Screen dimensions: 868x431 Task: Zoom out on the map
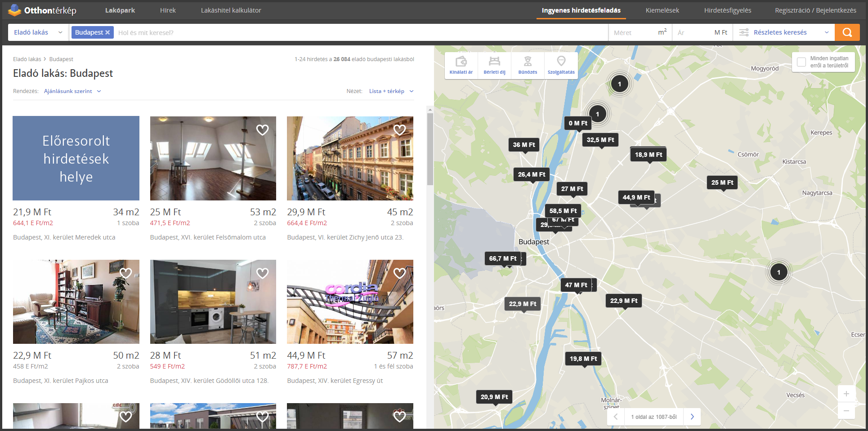pyautogui.click(x=846, y=410)
